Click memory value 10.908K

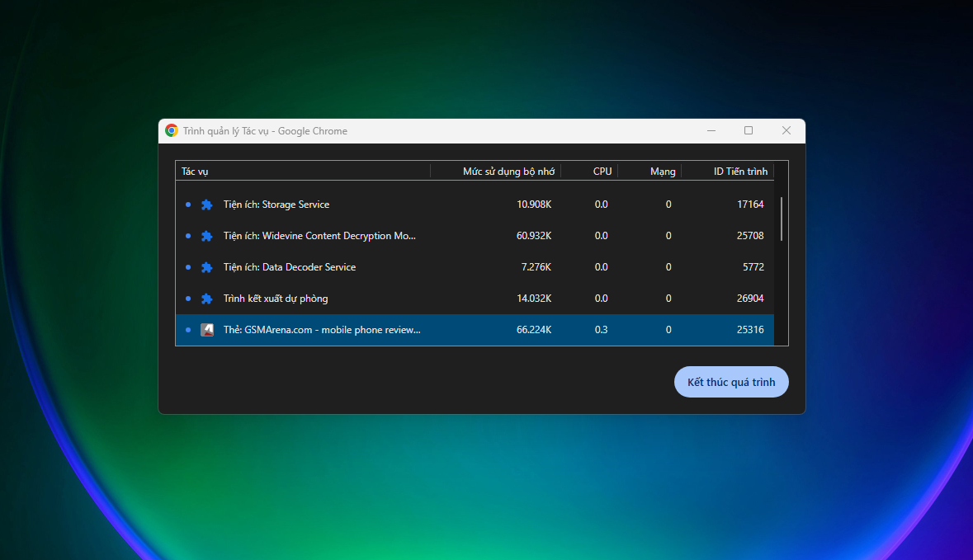pos(534,205)
